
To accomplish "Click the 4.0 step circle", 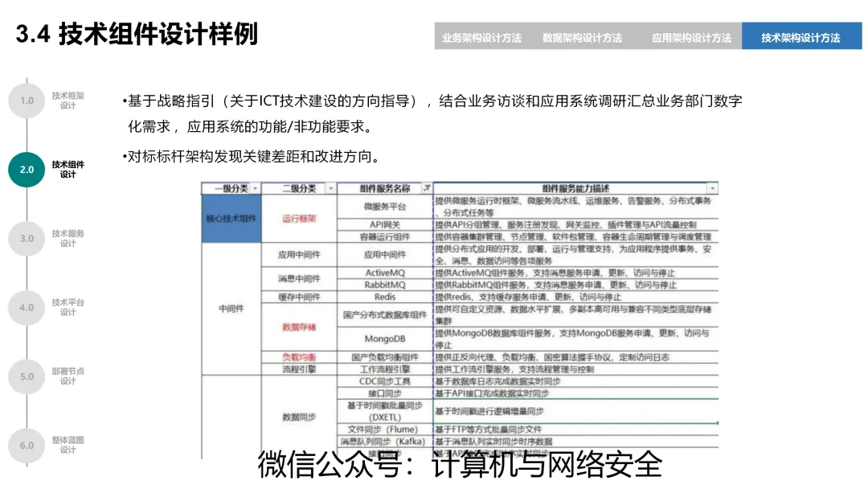I will coord(27,307).
